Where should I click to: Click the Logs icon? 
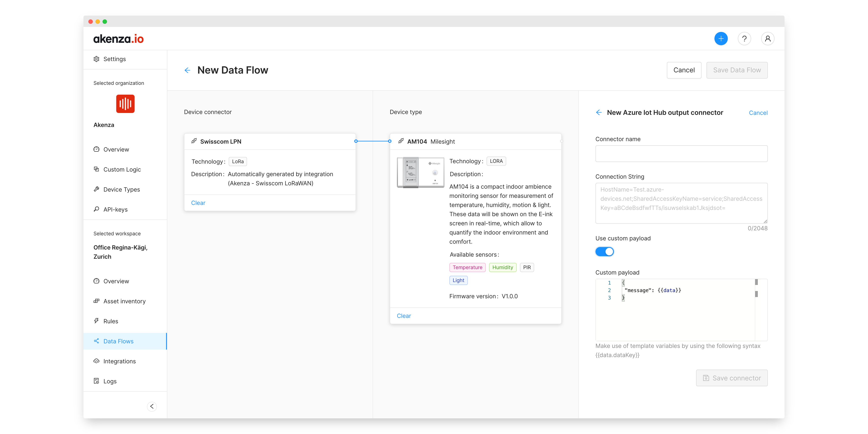point(96,381)
